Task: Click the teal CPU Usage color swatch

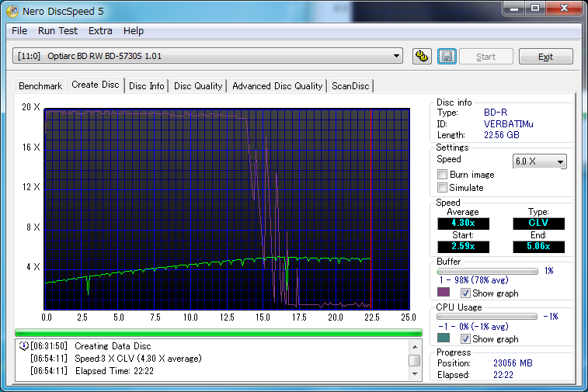Action: point(444,338)
